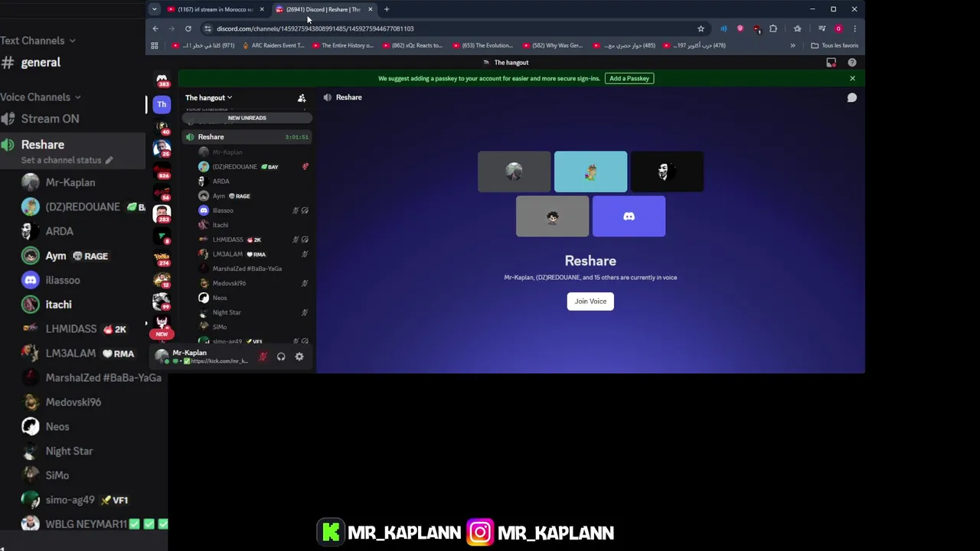This screenshot has height=551, width=980.
Task: Close the Discord Reshare tab
Action: (371, 9)
